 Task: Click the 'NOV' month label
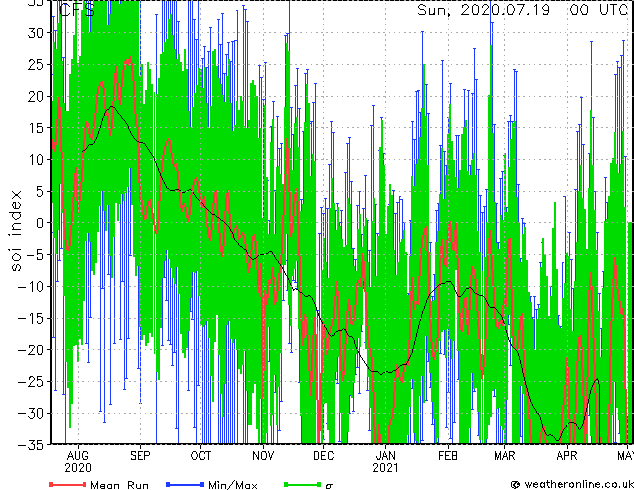263,456
